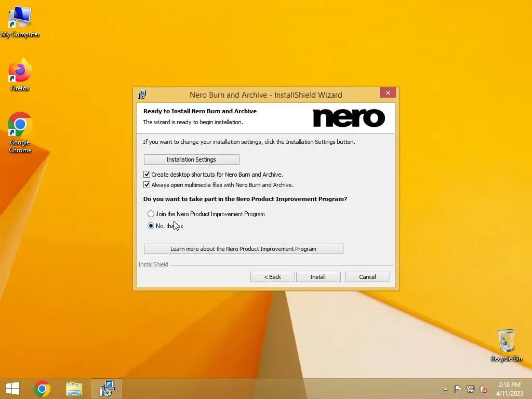
Task: Go back with the < Back button
Action: point(272,277)
